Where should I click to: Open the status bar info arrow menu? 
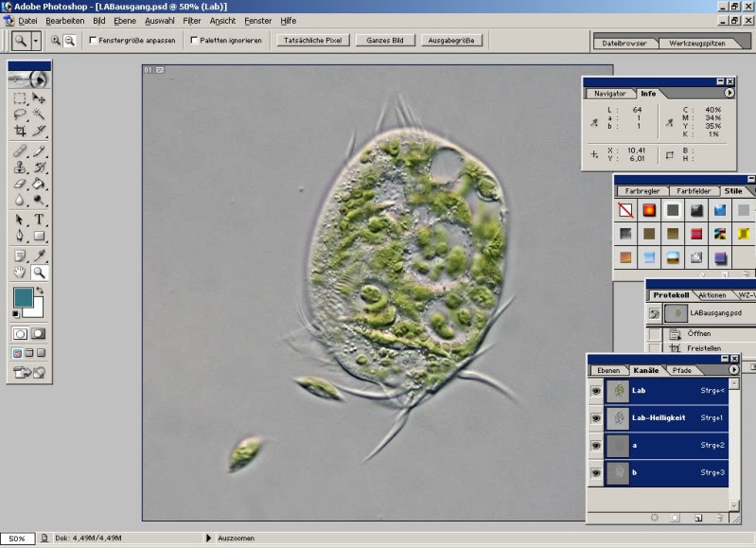[x=208, y=538]
